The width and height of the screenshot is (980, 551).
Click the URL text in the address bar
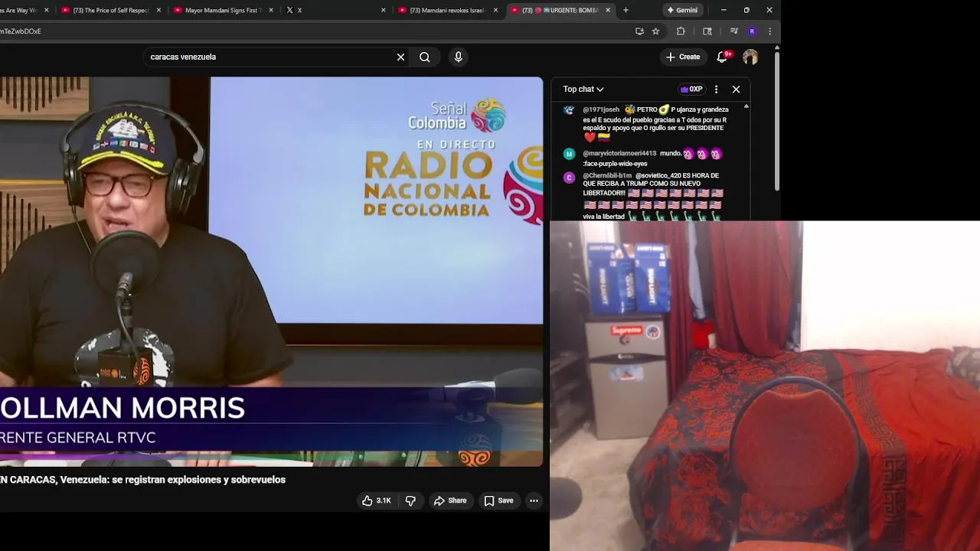tap(21, 31)
